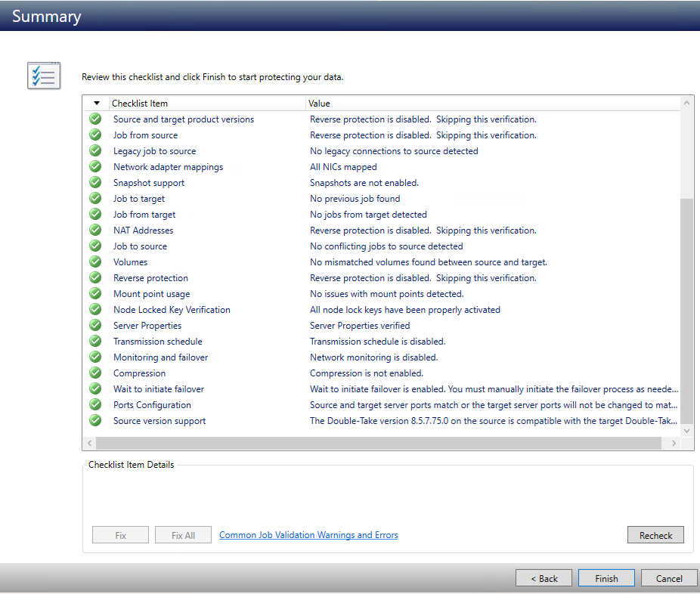Click green check icon for Snapshot support
Screen dimensions: 700x594
(x=95, y=183)
